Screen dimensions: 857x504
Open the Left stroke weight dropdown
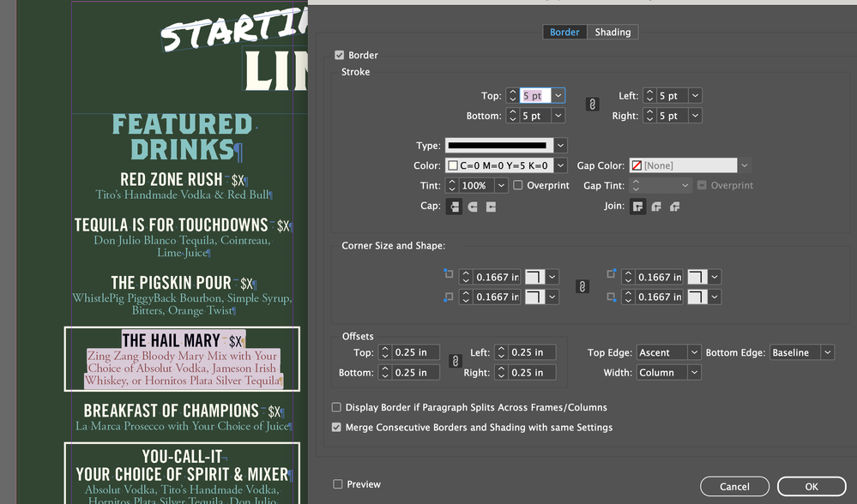point(695,95)
